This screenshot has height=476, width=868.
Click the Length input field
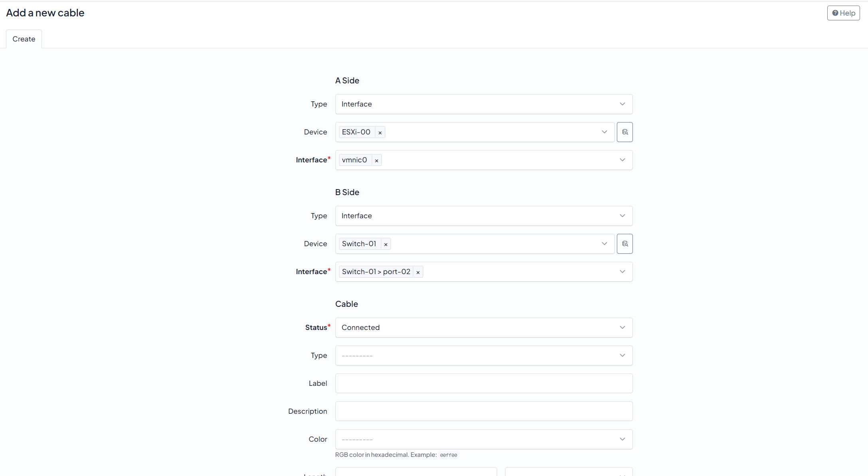(x=416, y=472)
